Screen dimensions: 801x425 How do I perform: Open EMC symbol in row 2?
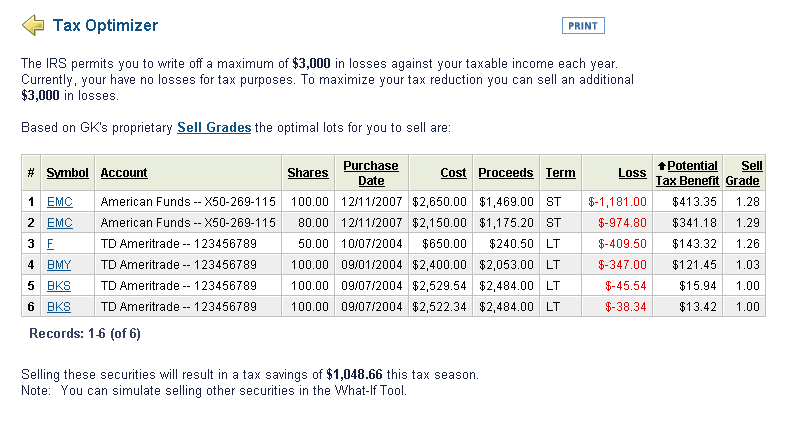click(60, 223)
